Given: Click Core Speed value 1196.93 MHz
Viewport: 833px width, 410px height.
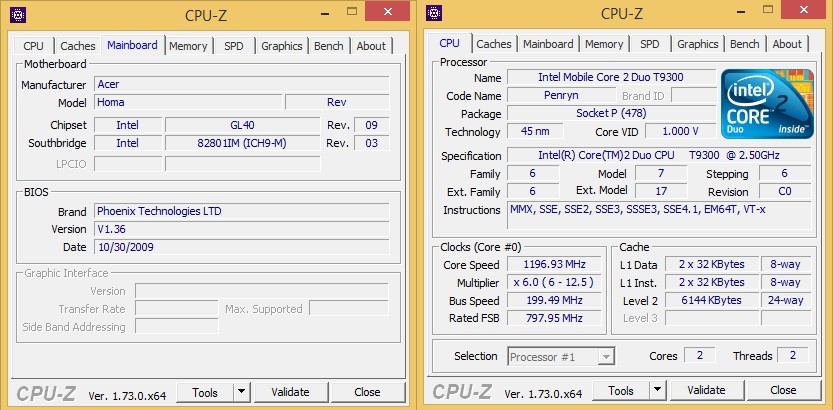Looking at the screenshot, I should 554,264.
